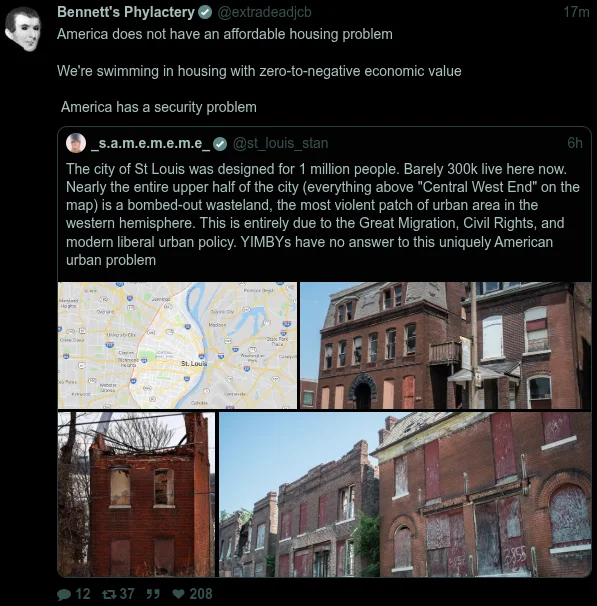Open the quoted tweet text about St Louis
Image resolution: width=597 pixels, height=606 pixels.
pos(323,214)
